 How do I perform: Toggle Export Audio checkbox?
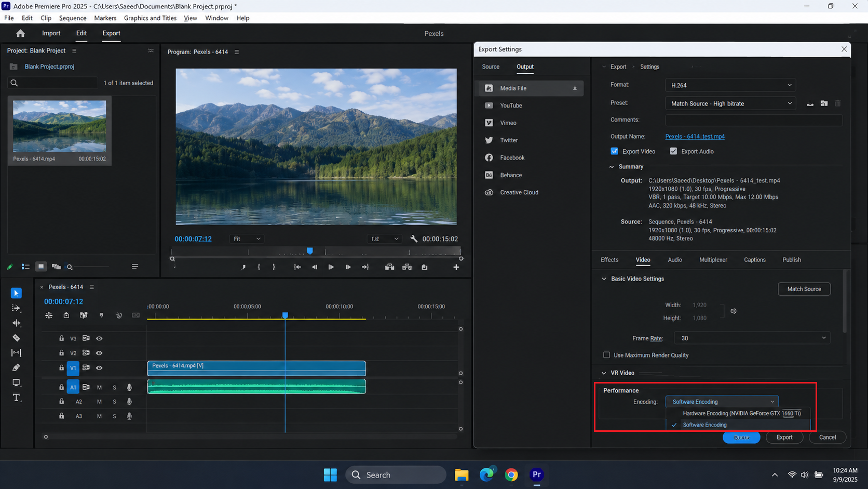pos(673,151)
